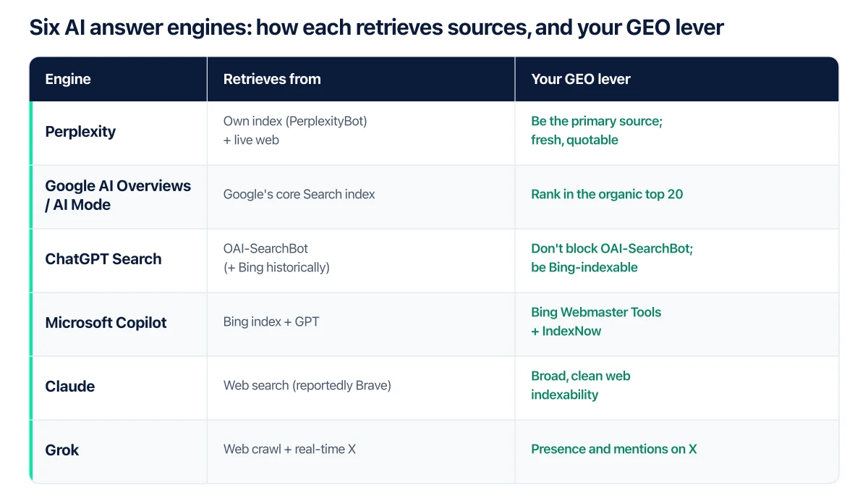Click the Engine column header
The height and width of the screenshot is (501, 868).
pyautogui.click(x=68, y=80)
